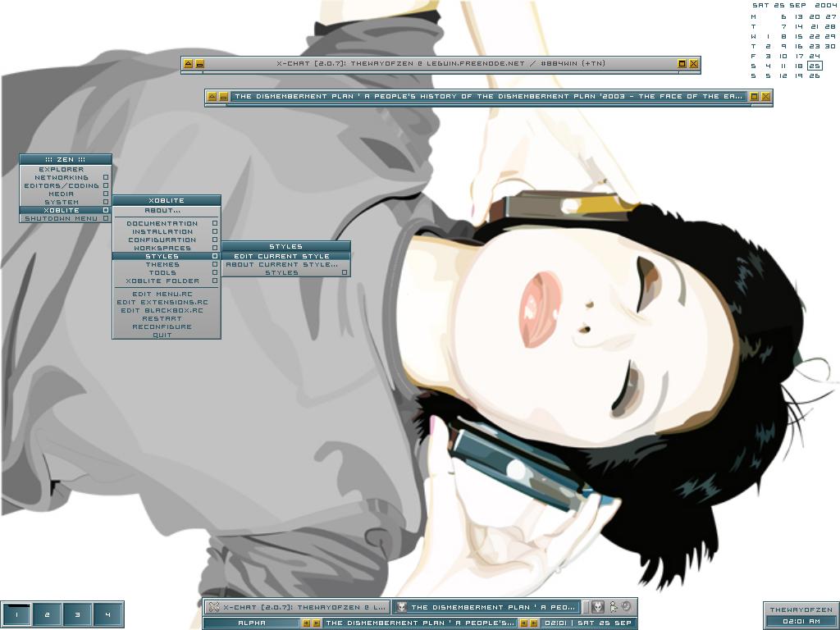
Task: Click the Alpha workspace label in toolbar
Action: point(252,623)
